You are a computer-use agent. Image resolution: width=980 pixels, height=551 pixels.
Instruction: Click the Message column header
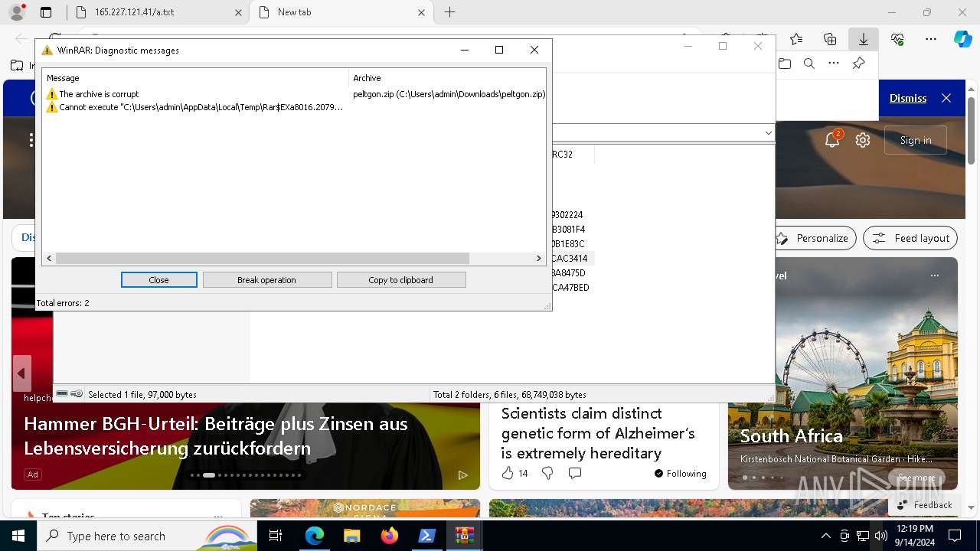coord(195,78)
